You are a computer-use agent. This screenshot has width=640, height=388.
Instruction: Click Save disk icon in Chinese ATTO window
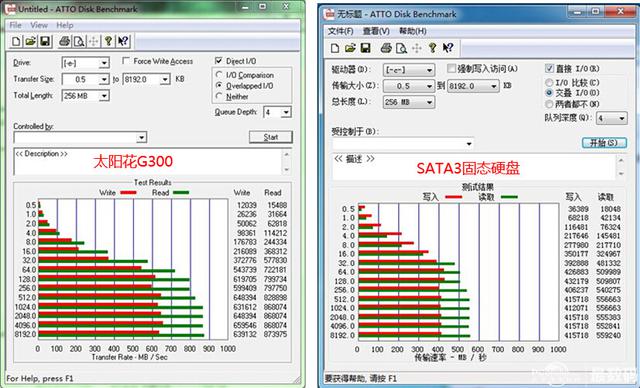365,48
